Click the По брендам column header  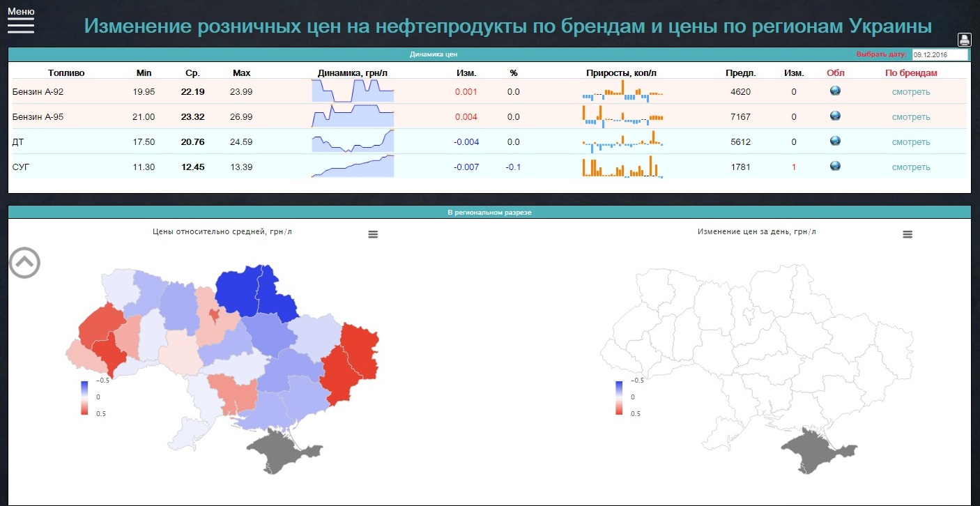[x=911, y=72]
